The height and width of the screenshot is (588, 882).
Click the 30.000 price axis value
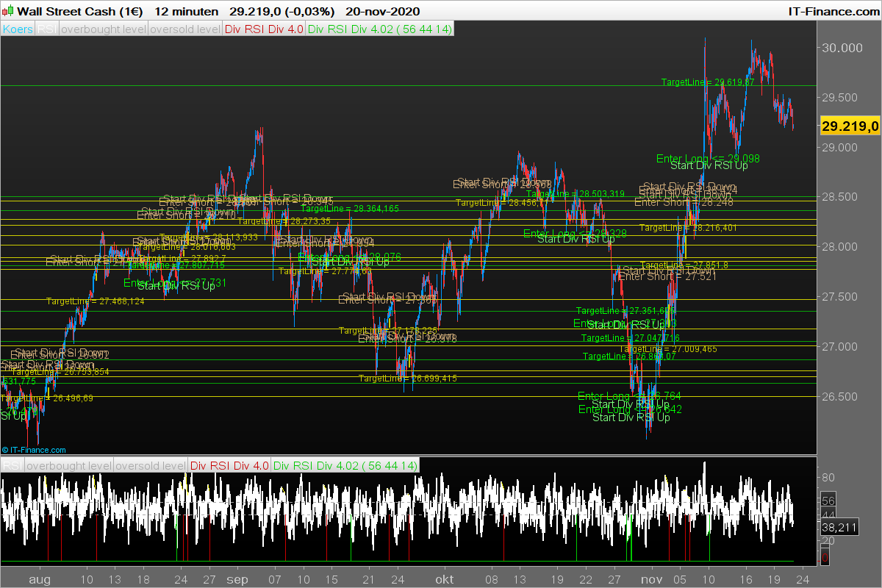pyautogui.click(x=842, y=48)
